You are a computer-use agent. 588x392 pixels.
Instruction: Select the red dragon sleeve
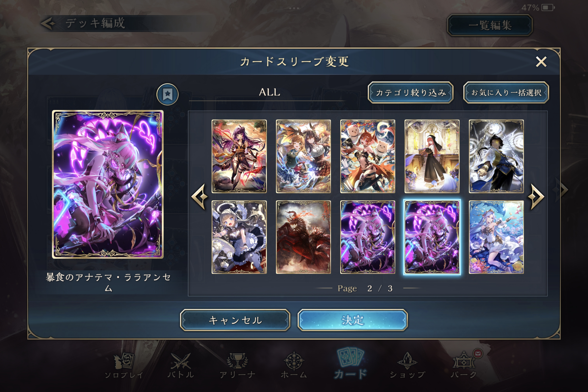[303, 237]
